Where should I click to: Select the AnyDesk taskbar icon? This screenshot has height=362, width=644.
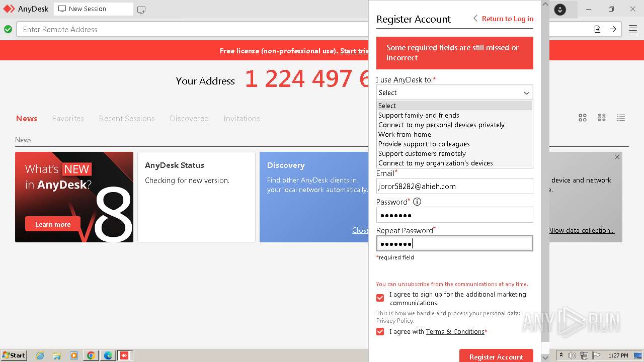(124, 355)
